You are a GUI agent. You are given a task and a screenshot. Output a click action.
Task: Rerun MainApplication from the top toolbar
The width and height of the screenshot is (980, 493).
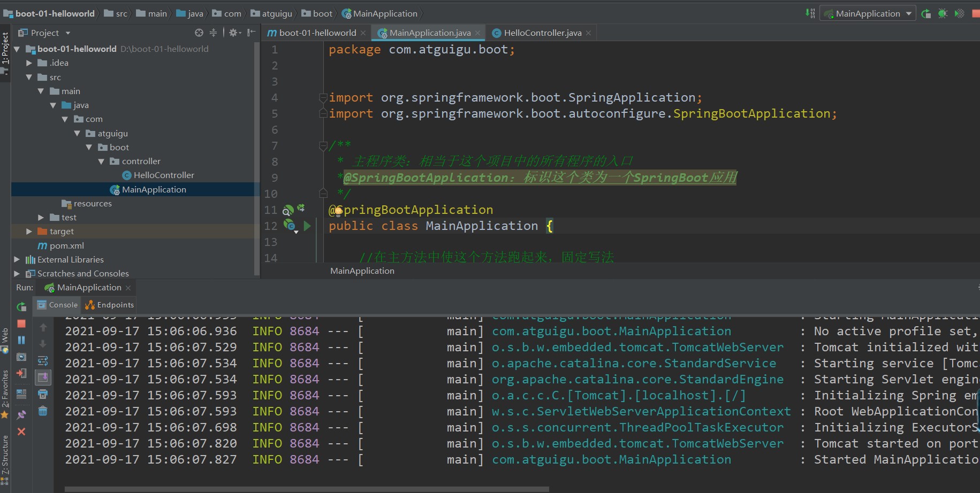tap(926, 13)
